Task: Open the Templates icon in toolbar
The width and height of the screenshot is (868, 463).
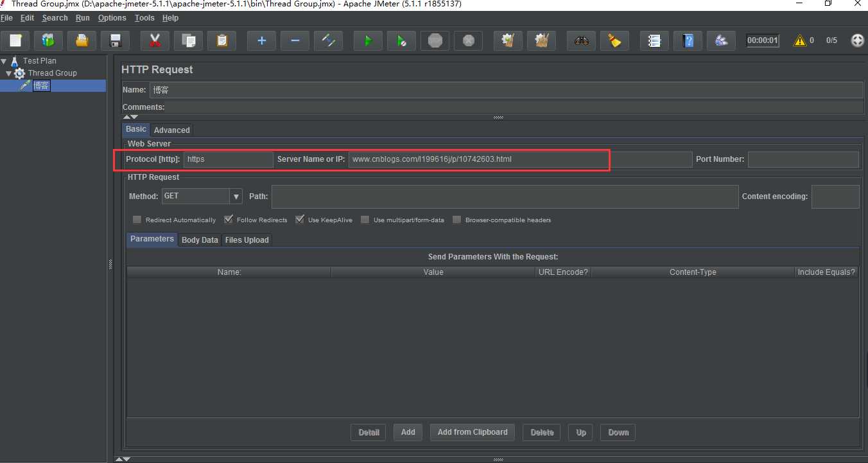Action: point(48,41)
